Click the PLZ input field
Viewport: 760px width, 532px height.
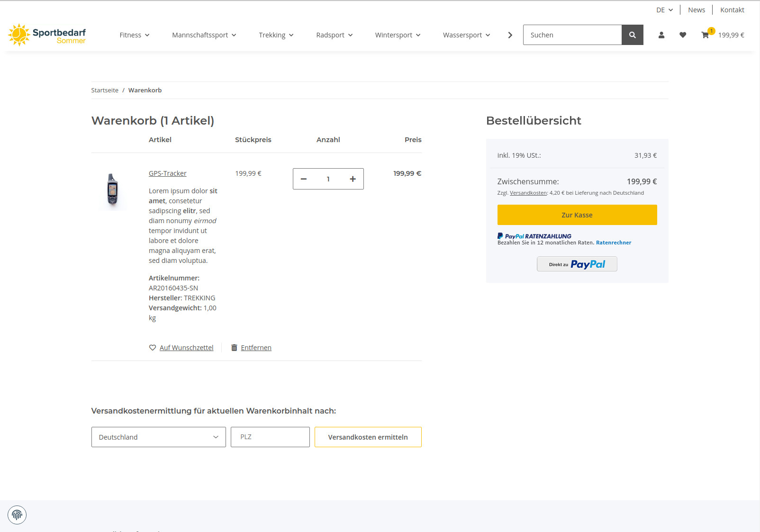270,437
